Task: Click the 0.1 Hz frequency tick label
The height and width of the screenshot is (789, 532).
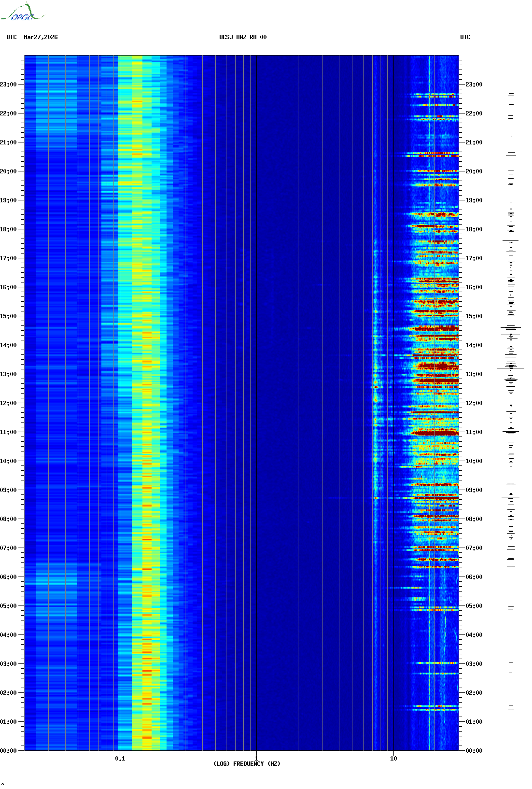Action: [120, 758]
